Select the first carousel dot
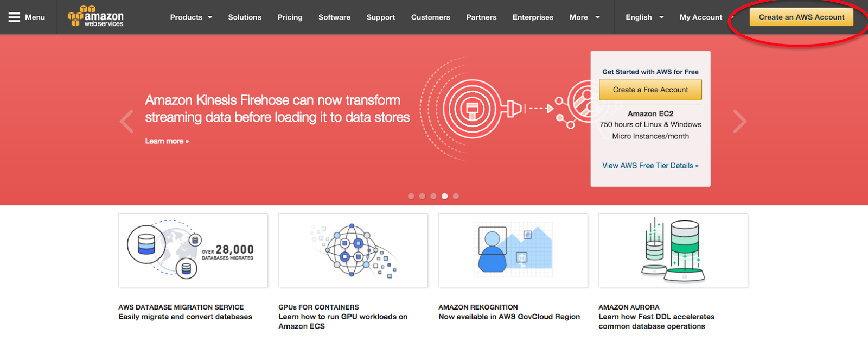This screenshot has width=868, height=347. [411, 197]
